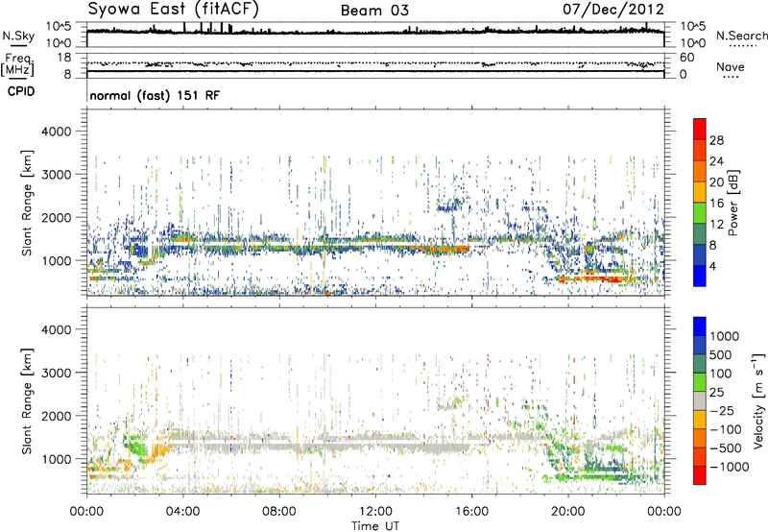Click the '2000' range tick of the Velocity panel
The image size is (768, 532).
point(57,416)
